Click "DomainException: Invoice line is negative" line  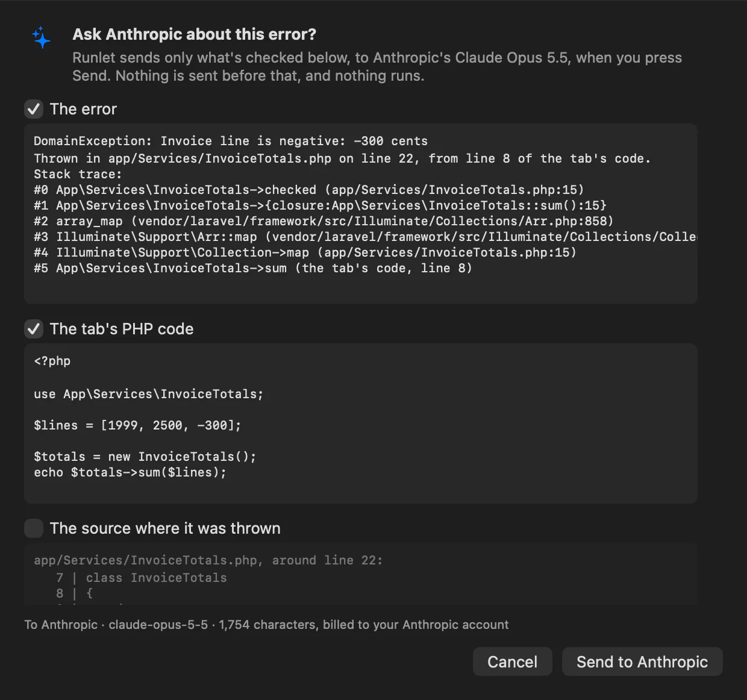[x=231, y=141]
